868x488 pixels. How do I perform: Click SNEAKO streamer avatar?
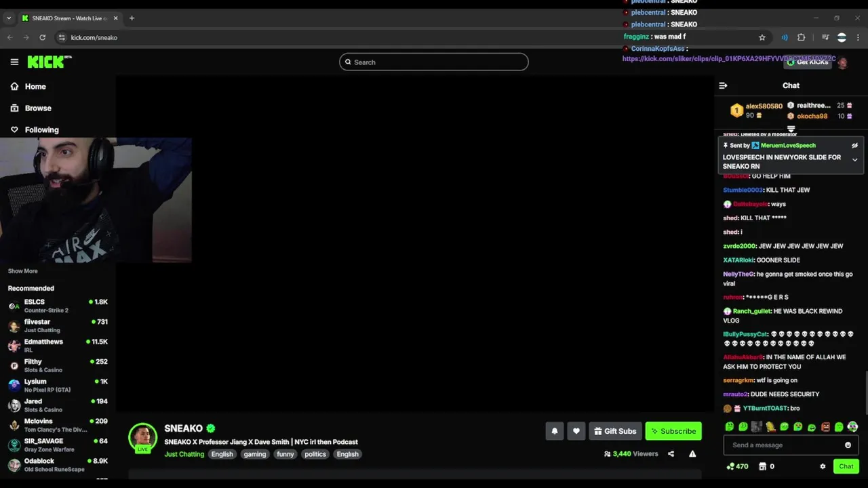[143, 438]
